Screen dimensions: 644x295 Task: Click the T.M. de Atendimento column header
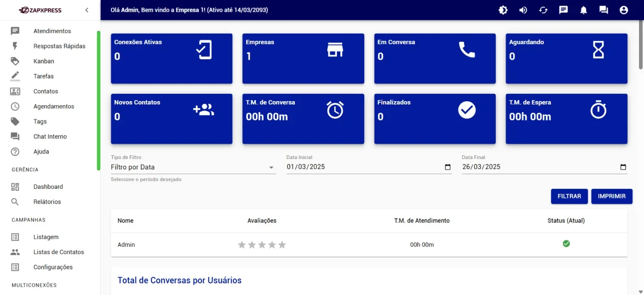(422, 221)
